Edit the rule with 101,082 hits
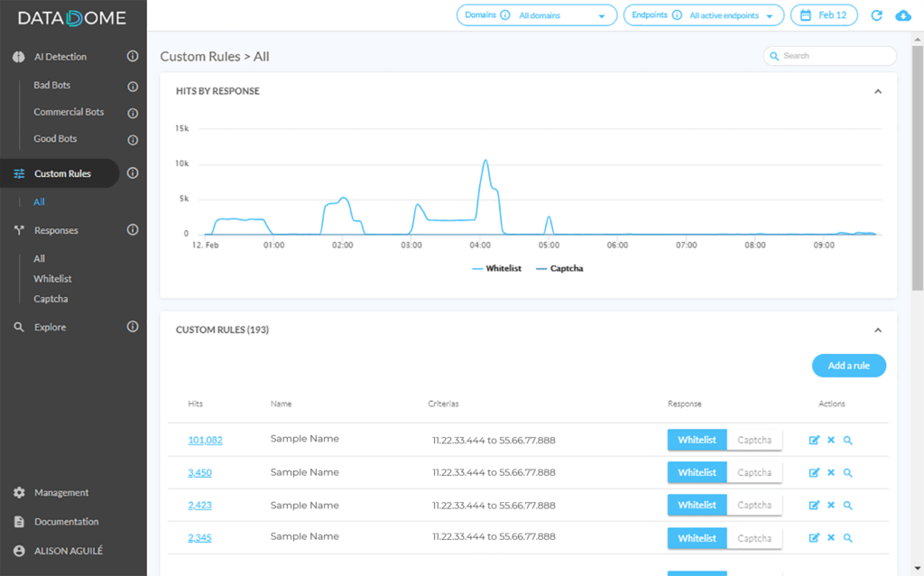 814,440
